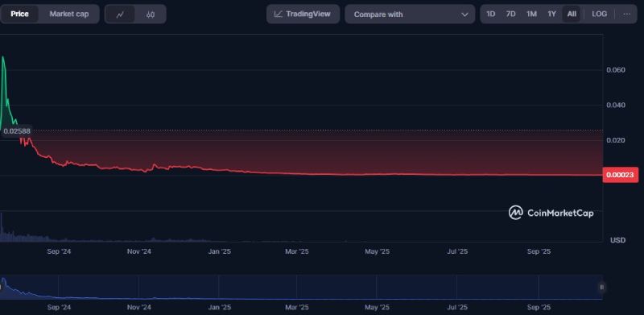The height and width of the screenshot is (315, 644).
Task: Switch to the Market cap tab
Action: (69, 14)
